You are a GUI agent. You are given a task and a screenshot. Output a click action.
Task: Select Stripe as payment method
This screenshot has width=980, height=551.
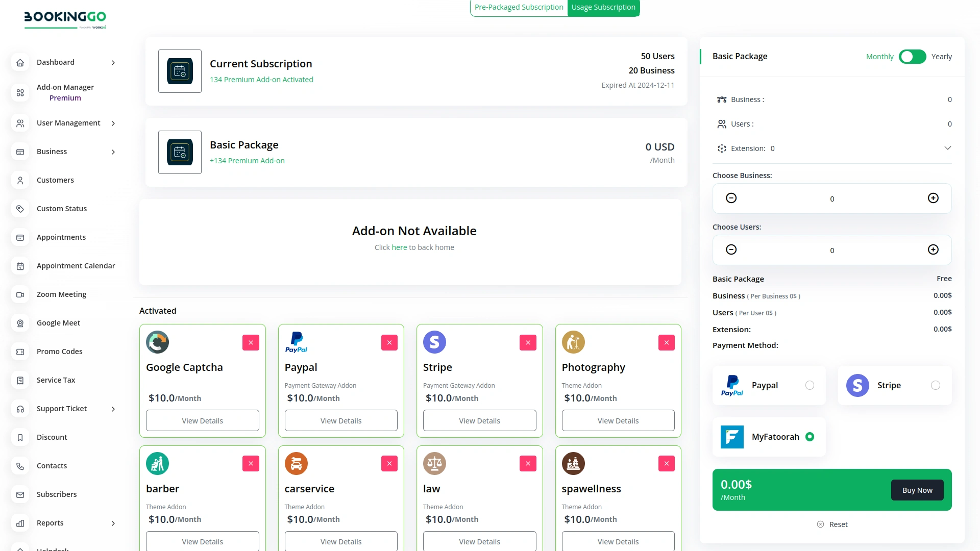(x=936, y=385)
